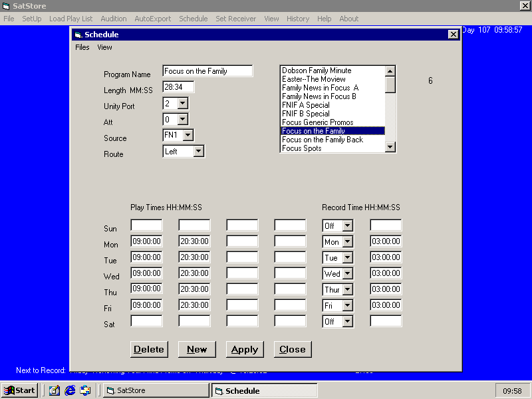This screenshot has width=532, height=399.
Task: Click the third quick launch icon
Action: 86,390
